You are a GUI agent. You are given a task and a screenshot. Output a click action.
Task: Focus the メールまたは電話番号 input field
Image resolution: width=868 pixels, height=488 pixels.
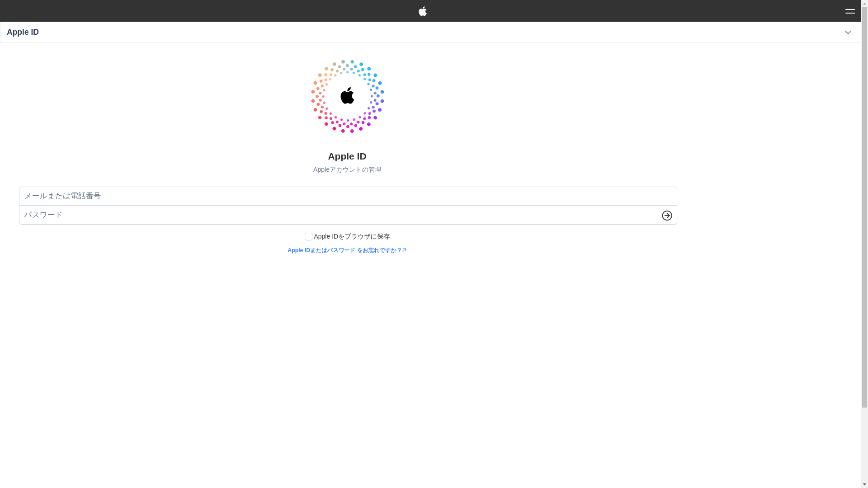pos(348,196)
